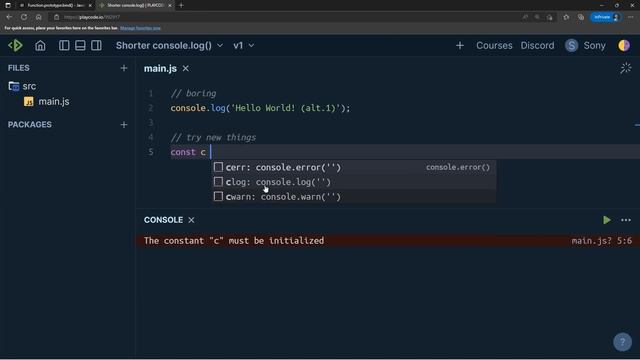The width and height of the screenshot is (640, 360).
Task: Open the v1 version dropdown
Action: click(x=244, y=45)
